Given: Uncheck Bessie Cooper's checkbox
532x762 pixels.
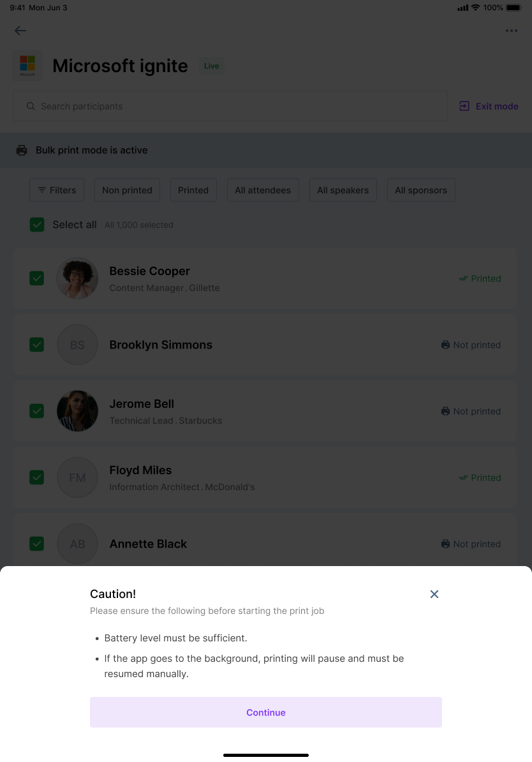Looking at the screenshot, I should 37,278.
